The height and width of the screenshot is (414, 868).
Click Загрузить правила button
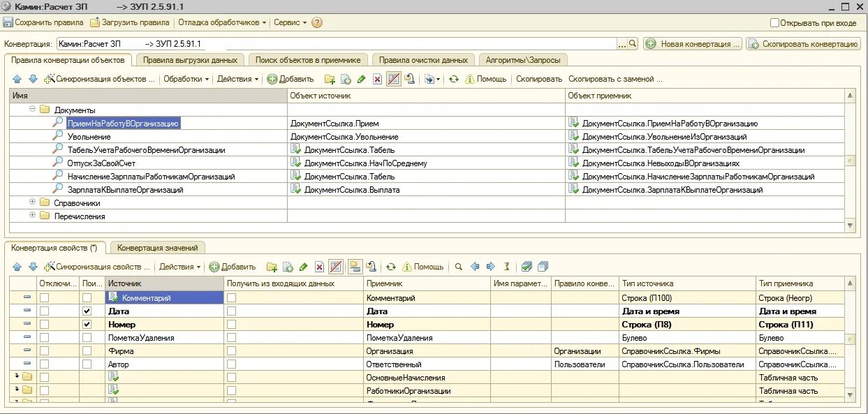click(129, 22)
